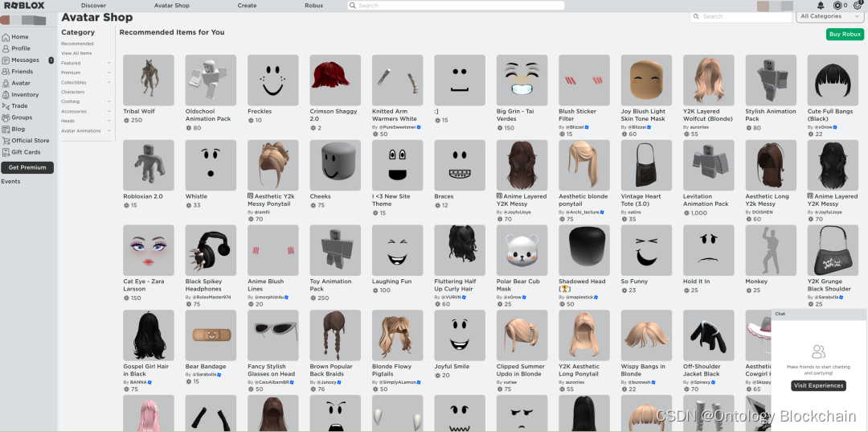This screenshot has height=432, width=868.
Task: Open the Blush Sticker Filter item
Action: [584, 80]
